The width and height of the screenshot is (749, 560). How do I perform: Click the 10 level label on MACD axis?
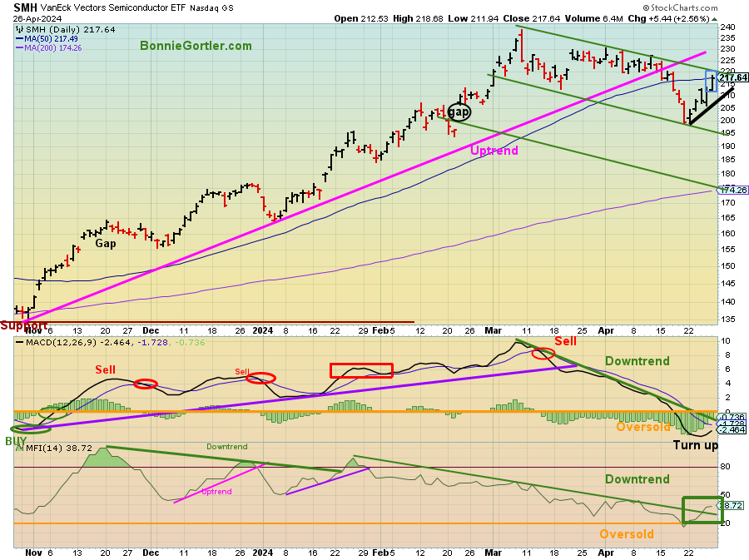725,341
